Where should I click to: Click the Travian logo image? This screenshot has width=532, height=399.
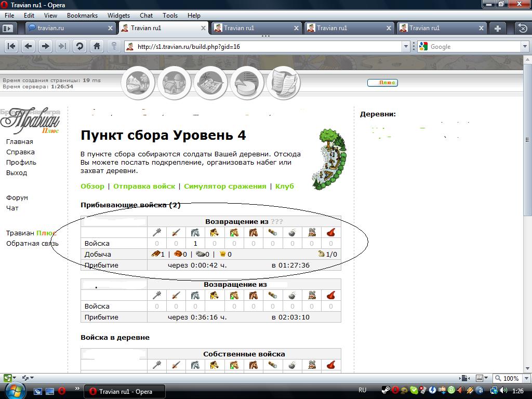point(30,121)
